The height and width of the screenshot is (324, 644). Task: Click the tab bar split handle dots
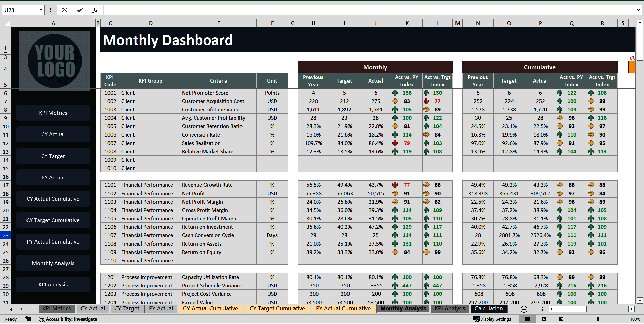coord(542,309)
